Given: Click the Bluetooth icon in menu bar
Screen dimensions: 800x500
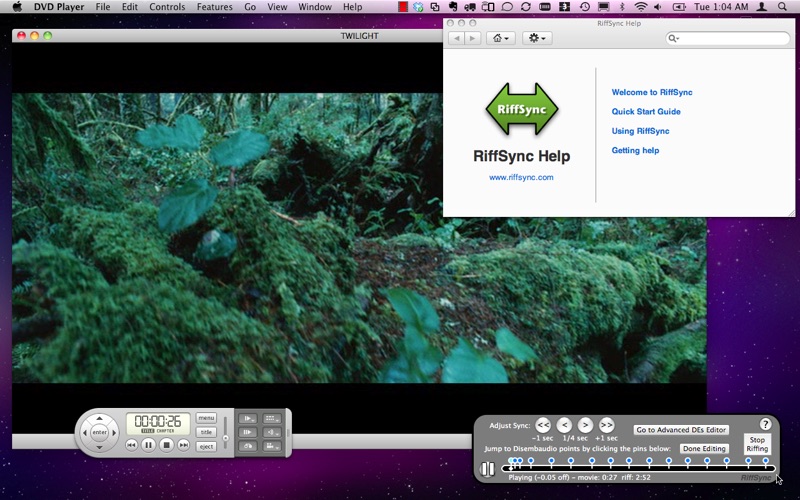Looking at the screenshot, I should 622,7.
